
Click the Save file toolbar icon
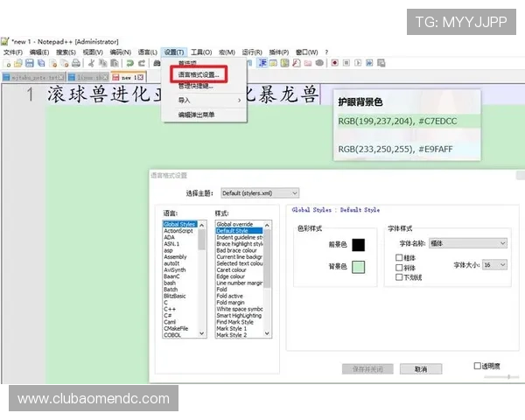(x=29, y=63)
